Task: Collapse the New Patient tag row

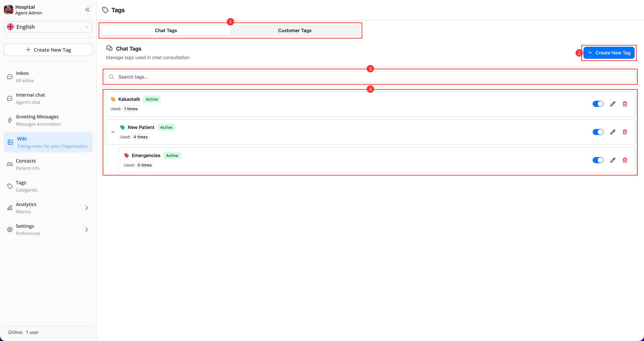Action: pyautogui.click(x=113, y=132)
